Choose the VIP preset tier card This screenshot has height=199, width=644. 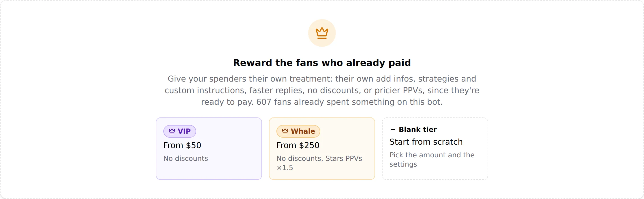click(x=209, y=149)
